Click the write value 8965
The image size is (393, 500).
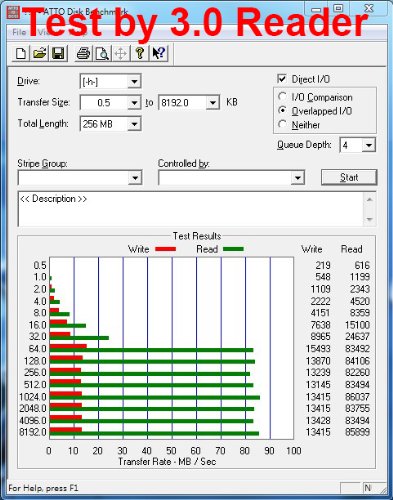coord(320,336)
